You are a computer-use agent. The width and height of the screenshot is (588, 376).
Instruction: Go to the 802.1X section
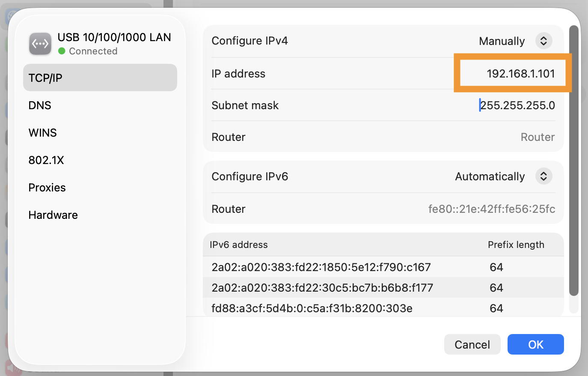46,160
